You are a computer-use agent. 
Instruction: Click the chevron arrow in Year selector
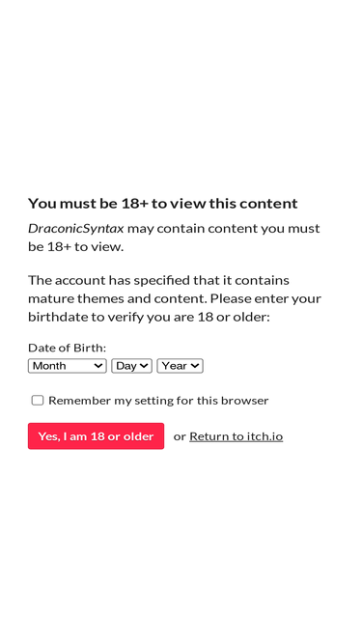point(195,366)
